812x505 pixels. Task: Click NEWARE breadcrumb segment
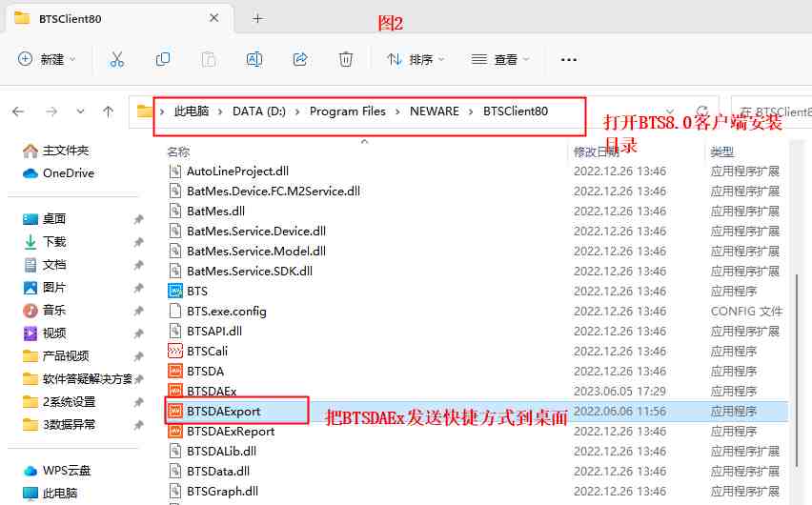tap(434, 111)
